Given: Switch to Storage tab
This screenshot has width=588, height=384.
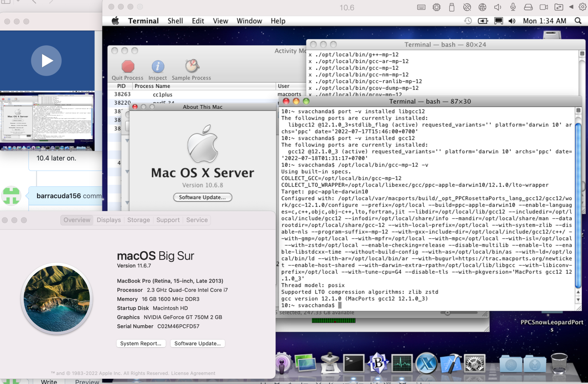Looking at the screenshot, I should pyautogui.click(x=138, y=220).
